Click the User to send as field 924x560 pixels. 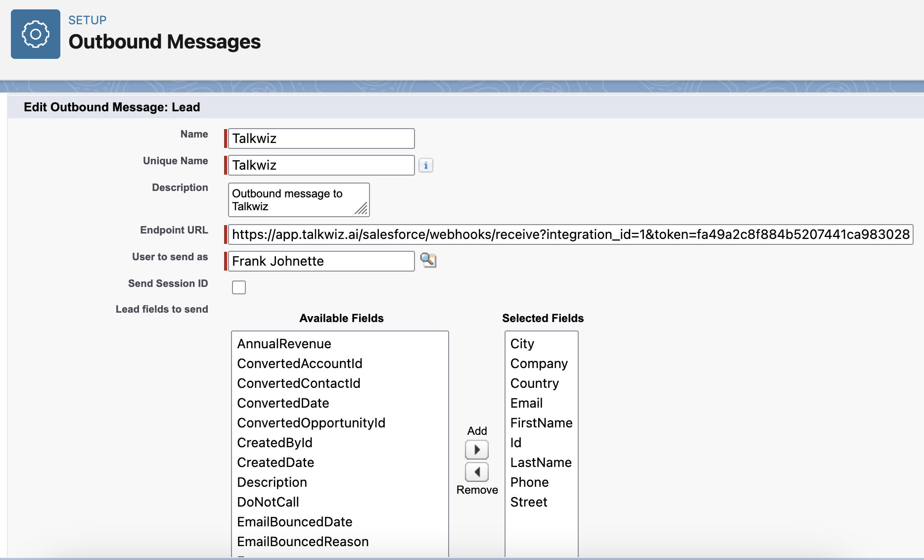tap(321, 261)
